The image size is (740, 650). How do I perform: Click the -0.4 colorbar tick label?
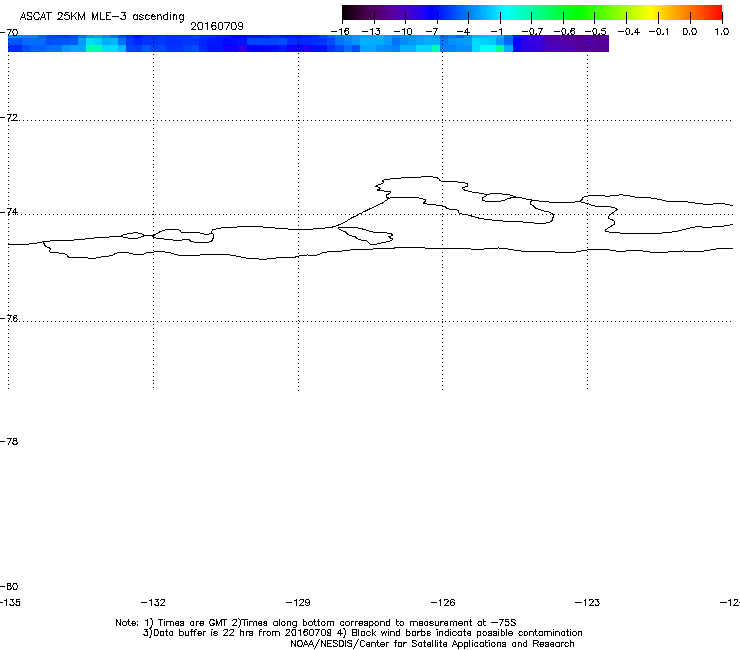(629, 32)
